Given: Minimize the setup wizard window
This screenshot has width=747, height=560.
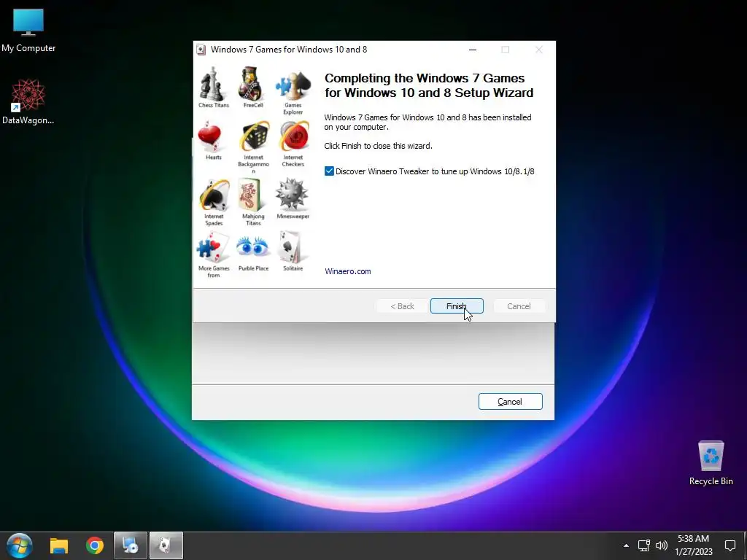Looking at the screenshot, I should click(473, 50).
